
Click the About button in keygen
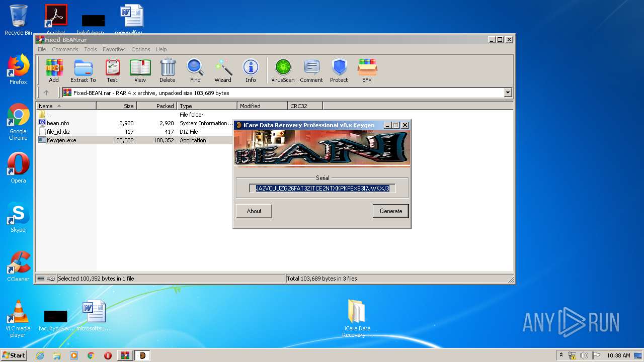(x=254, y=211)
